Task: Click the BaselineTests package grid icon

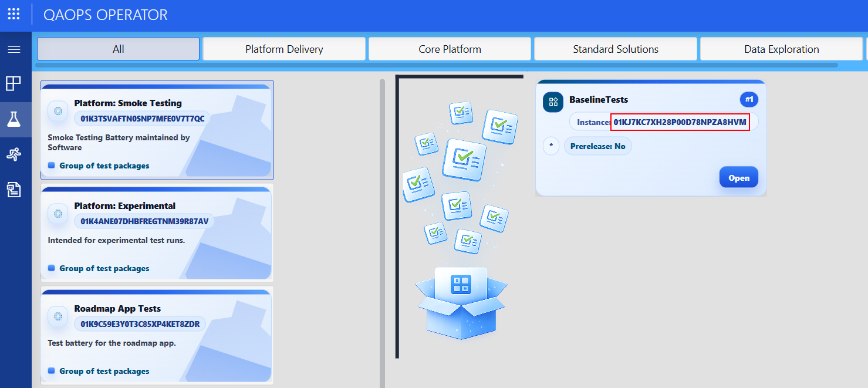Action: point(552,102)
